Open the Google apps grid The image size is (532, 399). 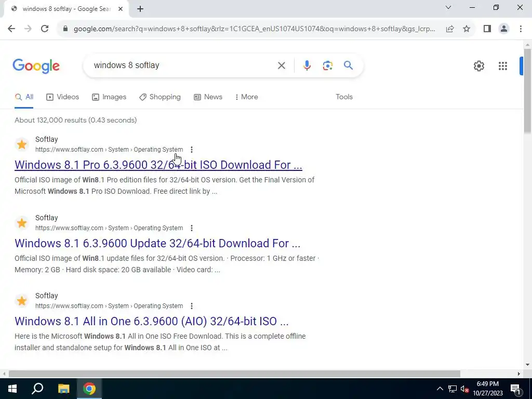pyautogui.click(x=503, y=66)
